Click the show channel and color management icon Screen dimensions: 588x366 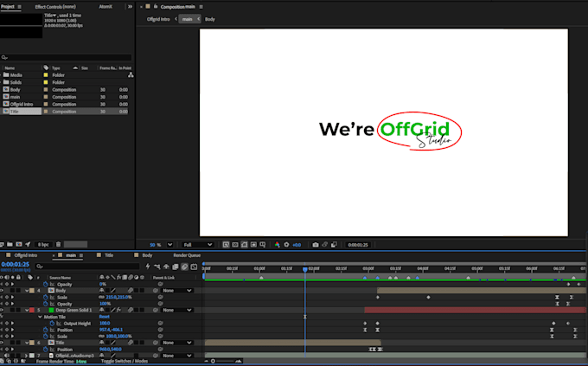(x=277, y=245)
